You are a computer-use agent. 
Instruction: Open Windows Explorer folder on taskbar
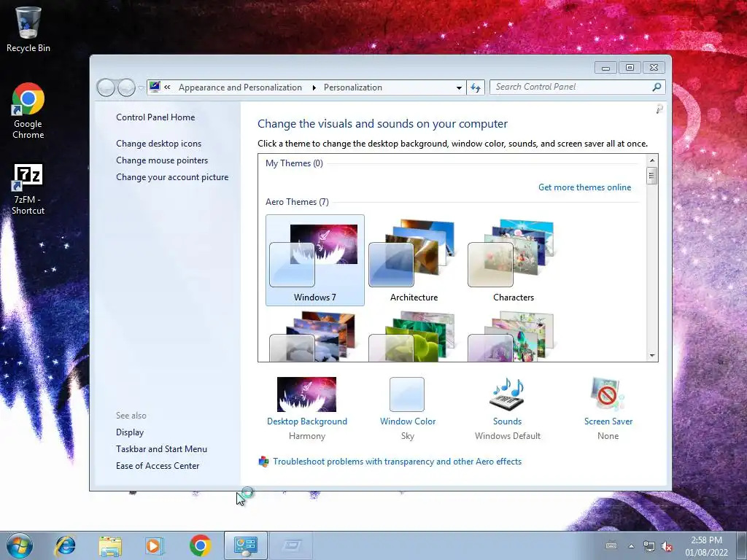110,545
